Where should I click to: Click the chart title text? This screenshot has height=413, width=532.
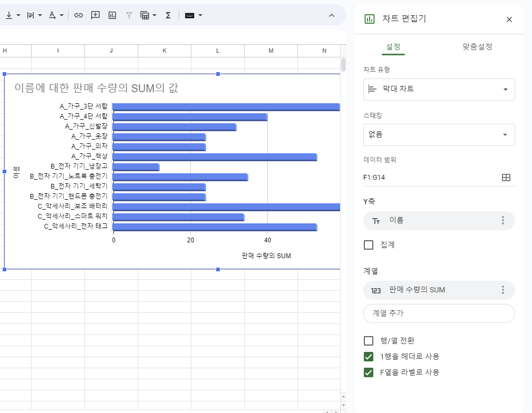click(96, 88)
